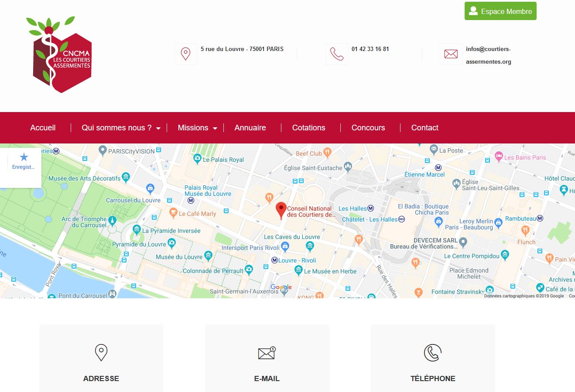Click the Le Musée en Herbe marker

298,270
